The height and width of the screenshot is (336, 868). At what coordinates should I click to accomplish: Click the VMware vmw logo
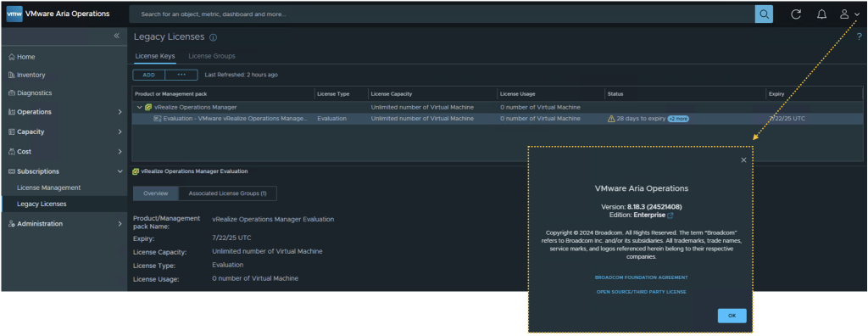click(14, 14)
